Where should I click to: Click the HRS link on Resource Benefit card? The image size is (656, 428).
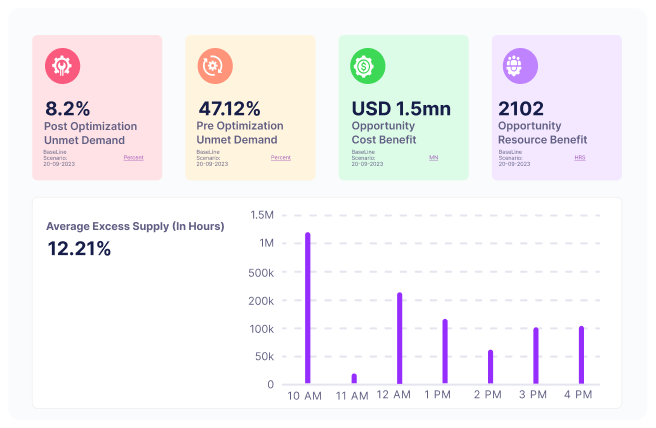(x=580, y=158)
